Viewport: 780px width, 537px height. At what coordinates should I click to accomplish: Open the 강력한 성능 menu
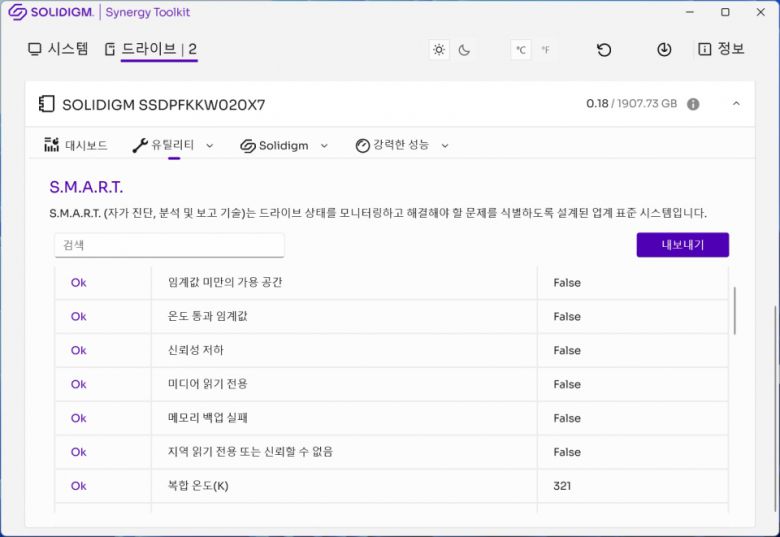pyautogui.click(x=402, y=145)
